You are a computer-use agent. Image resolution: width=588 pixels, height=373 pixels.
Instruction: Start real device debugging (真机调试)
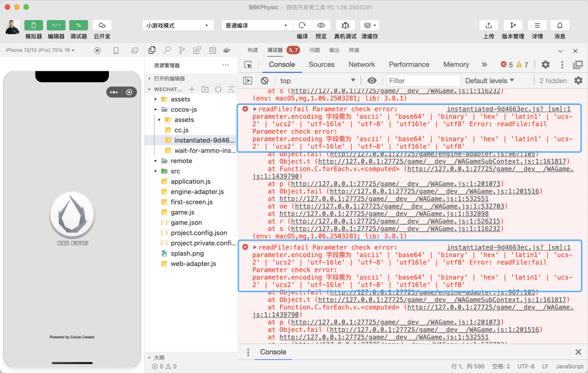pos(345,25)
